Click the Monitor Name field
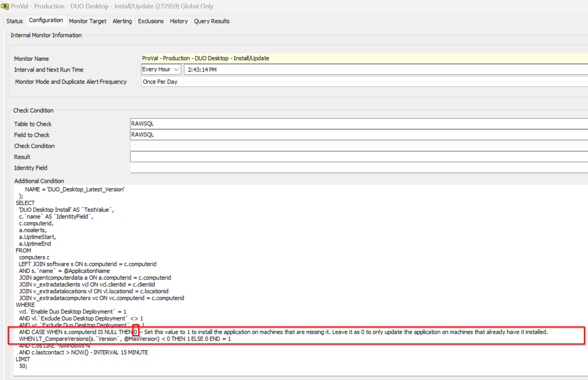588x380 pixels. (x=364, y=58)
